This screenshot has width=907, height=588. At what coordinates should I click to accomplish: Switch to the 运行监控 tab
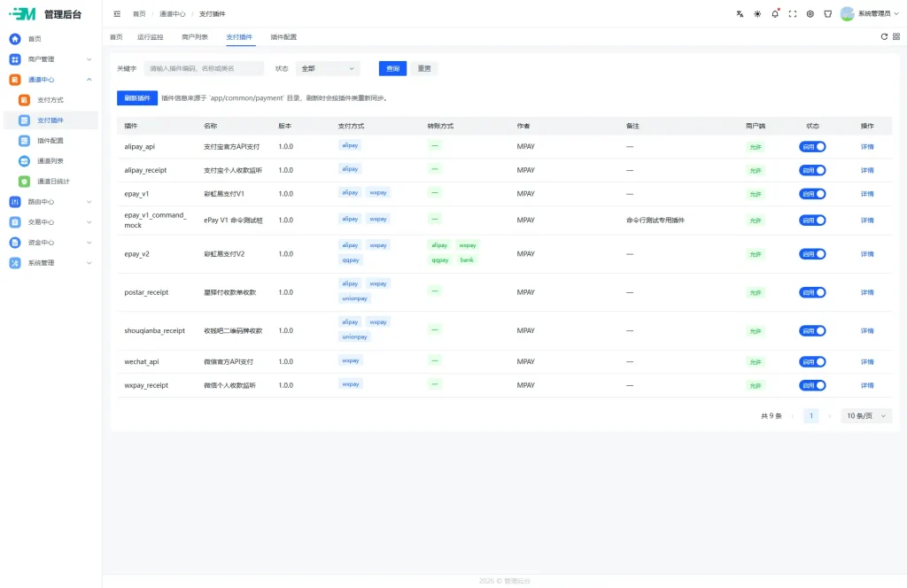pyautogui.click(x=151, y=37)
